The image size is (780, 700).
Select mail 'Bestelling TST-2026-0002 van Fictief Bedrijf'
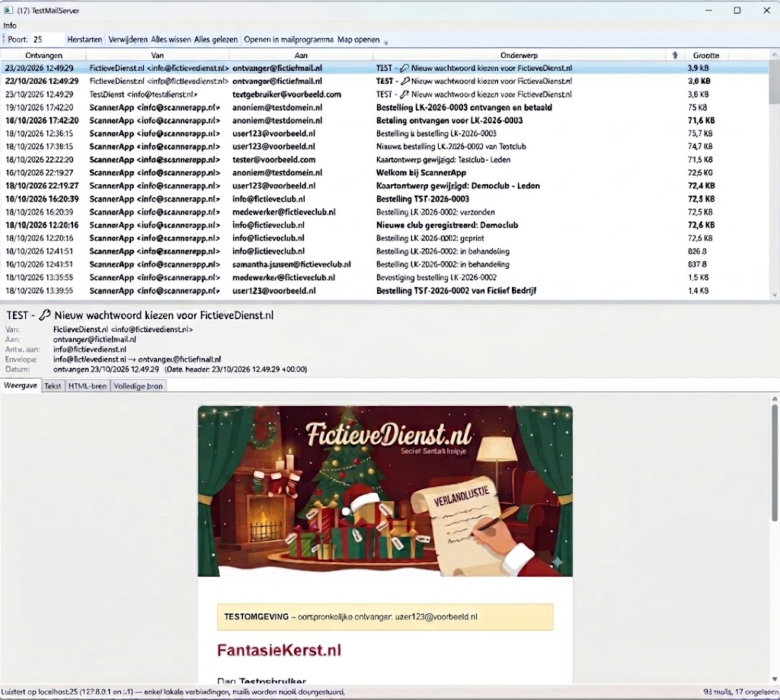(x=385, y=290)
